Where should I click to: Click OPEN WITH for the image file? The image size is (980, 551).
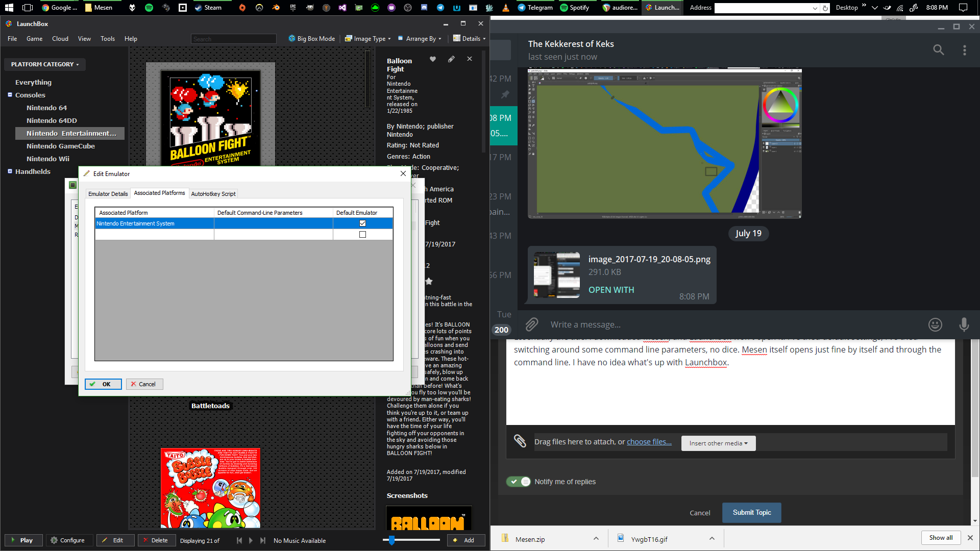pos(611,290)
